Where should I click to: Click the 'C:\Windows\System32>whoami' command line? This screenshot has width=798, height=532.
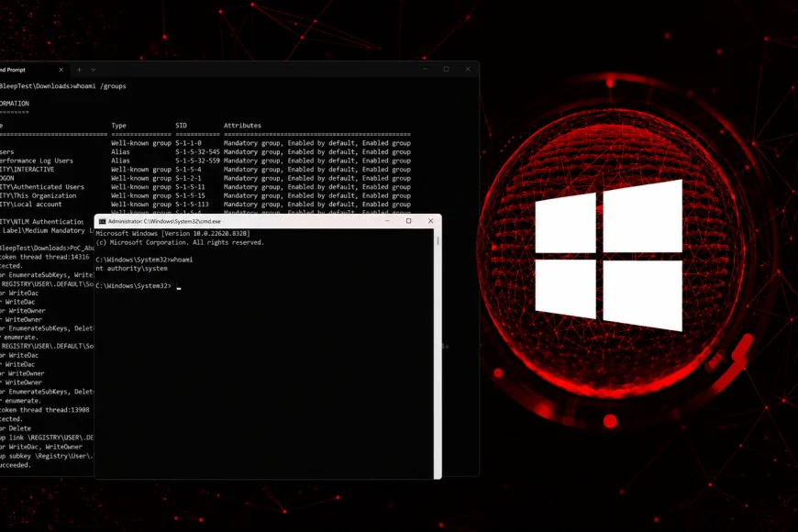click(144, 260)
